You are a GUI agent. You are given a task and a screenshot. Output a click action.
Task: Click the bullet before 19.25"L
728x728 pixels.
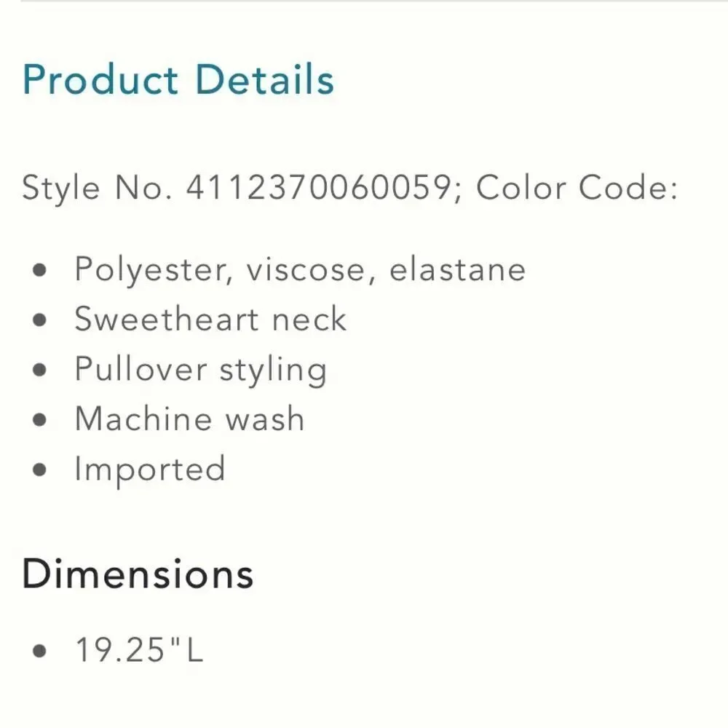click(40, 650)
